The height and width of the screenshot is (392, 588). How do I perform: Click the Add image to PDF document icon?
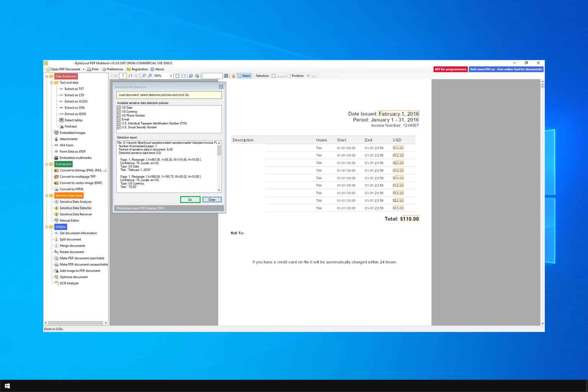click(x=56, y=271)
